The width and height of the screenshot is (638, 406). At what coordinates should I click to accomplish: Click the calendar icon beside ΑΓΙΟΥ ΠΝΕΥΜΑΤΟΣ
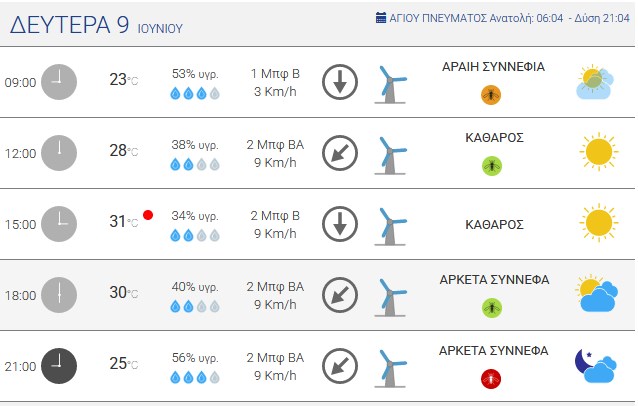coord(381,18)
